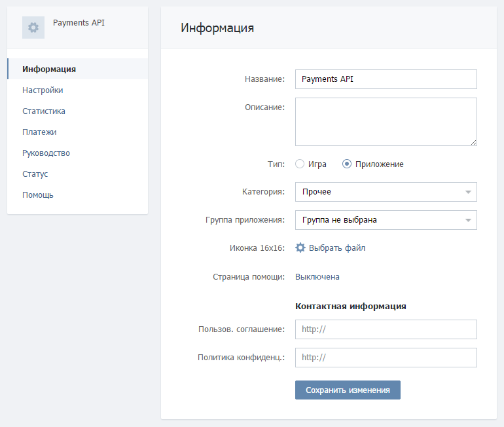The height and width of the screenshot is (427, 504).
Task: Focus the Название text field
Action: click(386, 79)
